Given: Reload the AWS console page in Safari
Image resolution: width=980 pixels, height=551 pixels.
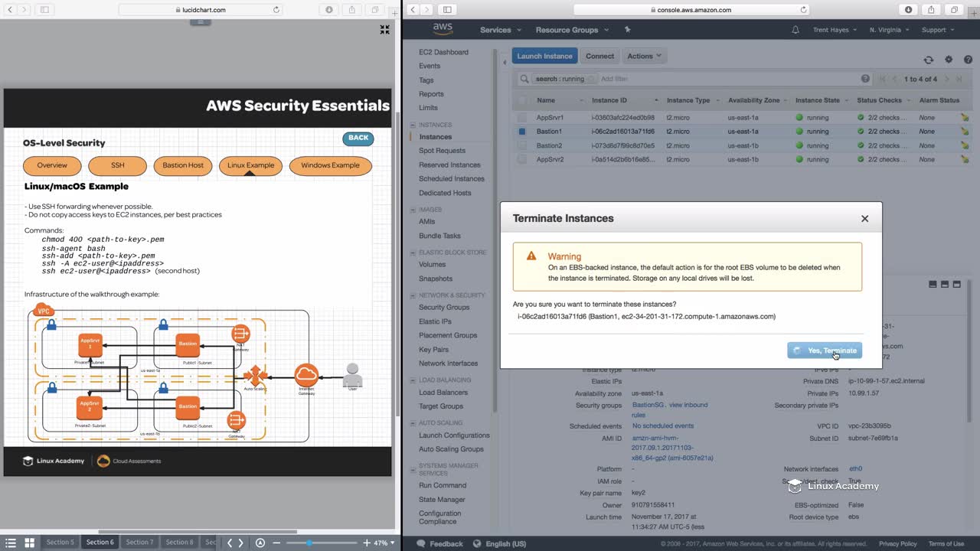Looking at the screenshot, I should pyautogui.click(x=804, y=10).
